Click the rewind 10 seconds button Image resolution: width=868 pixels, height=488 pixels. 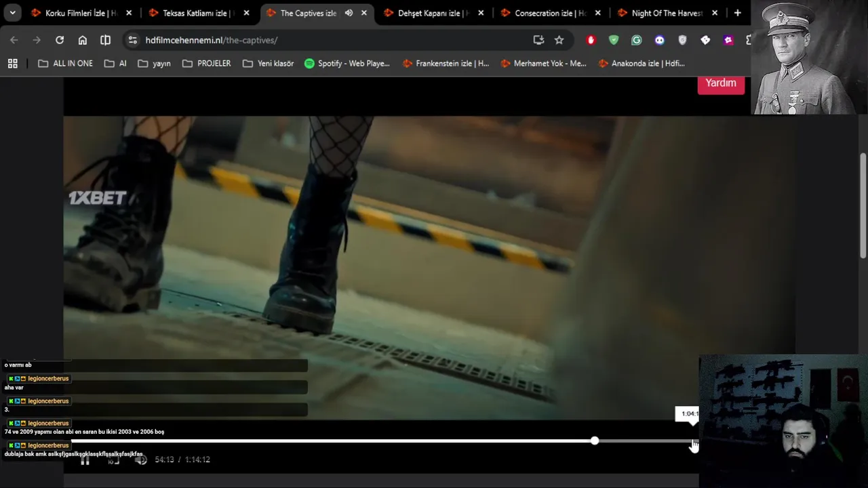[113, 460]
